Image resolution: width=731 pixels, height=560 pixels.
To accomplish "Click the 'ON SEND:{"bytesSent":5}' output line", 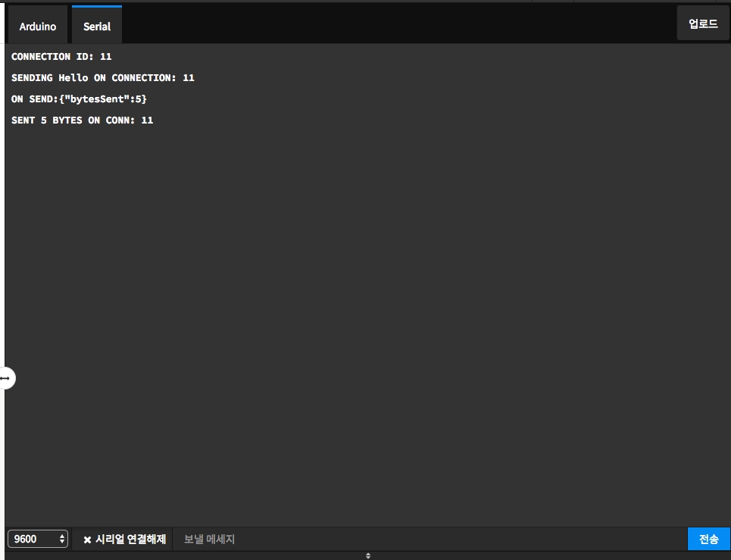I will click(79, 99).
